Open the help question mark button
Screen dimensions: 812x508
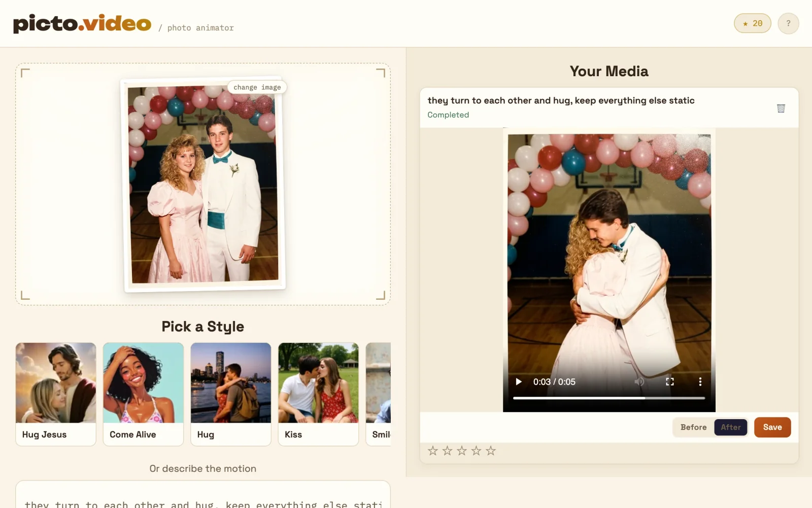pyautogui.click(x=788, y=23)
